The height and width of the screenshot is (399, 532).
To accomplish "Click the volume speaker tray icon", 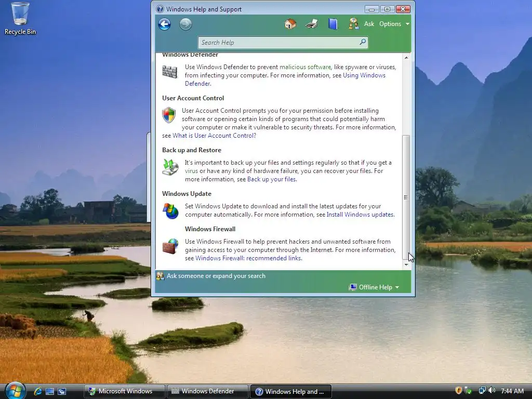I will 492,391.
